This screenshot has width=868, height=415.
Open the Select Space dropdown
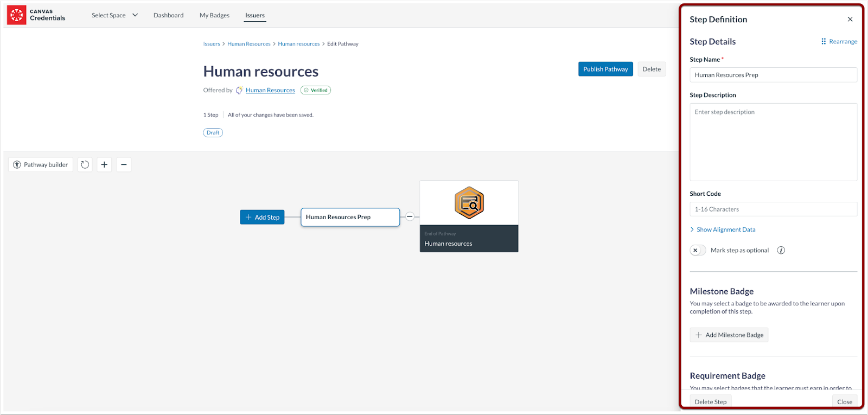[115, 15]
